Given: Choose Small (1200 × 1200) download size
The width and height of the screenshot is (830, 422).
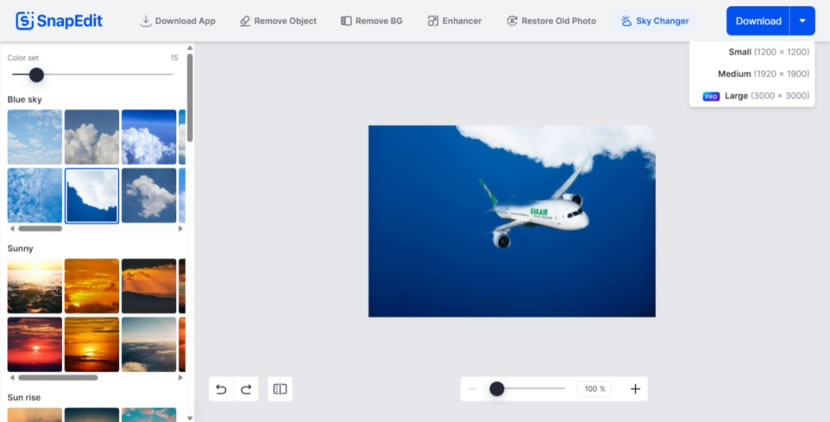Looking at the screenshot, I should click(768, 52).
